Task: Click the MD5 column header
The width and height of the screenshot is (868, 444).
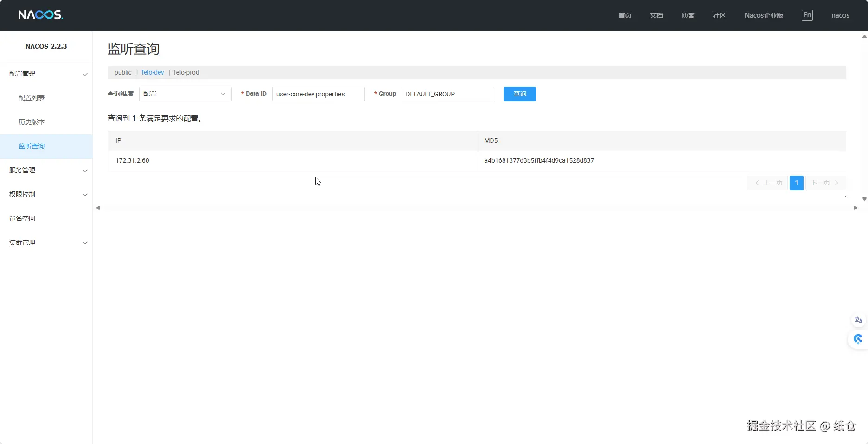Action: pyautogui.click(x=661, y=141)
